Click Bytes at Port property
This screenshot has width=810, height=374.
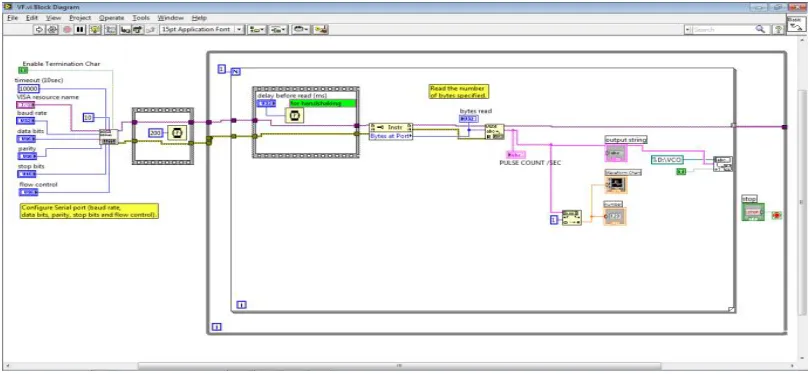pos(391,136)
